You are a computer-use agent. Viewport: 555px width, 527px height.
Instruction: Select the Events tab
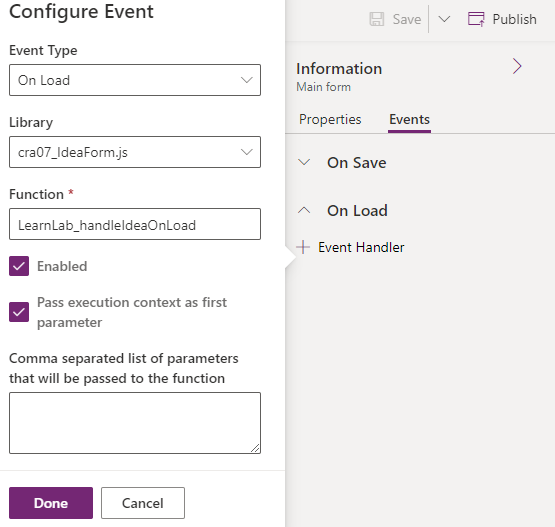[x=410, y=119]
